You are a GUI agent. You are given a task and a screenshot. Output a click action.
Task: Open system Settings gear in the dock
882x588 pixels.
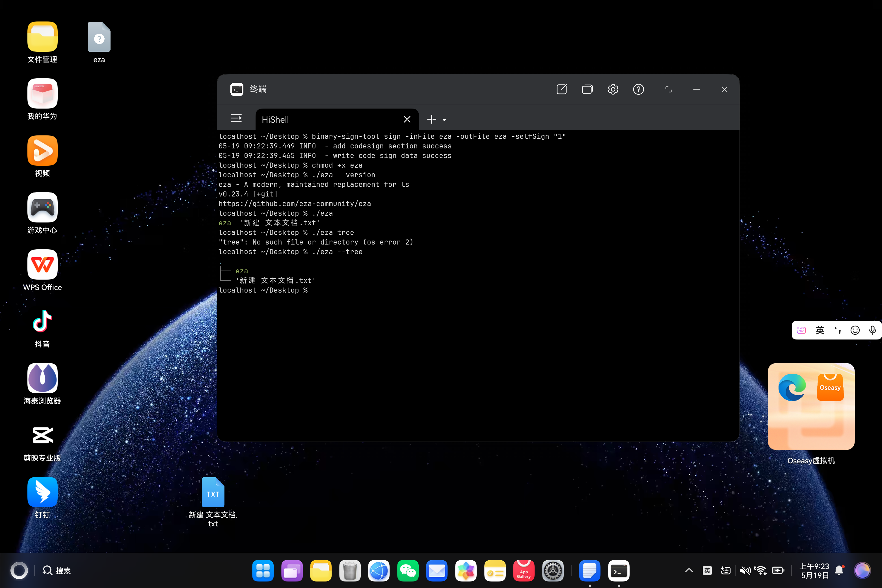(553, 570)
